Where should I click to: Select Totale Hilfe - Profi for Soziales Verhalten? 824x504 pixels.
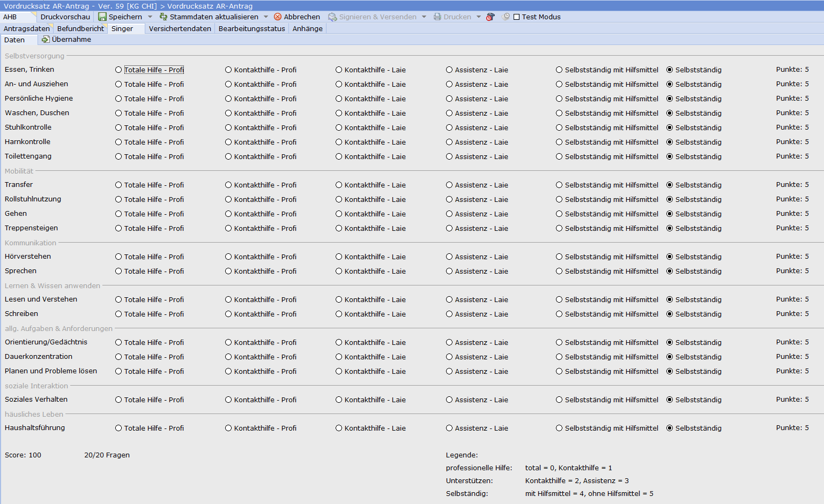pyautogui.click(x=118, y=400)
